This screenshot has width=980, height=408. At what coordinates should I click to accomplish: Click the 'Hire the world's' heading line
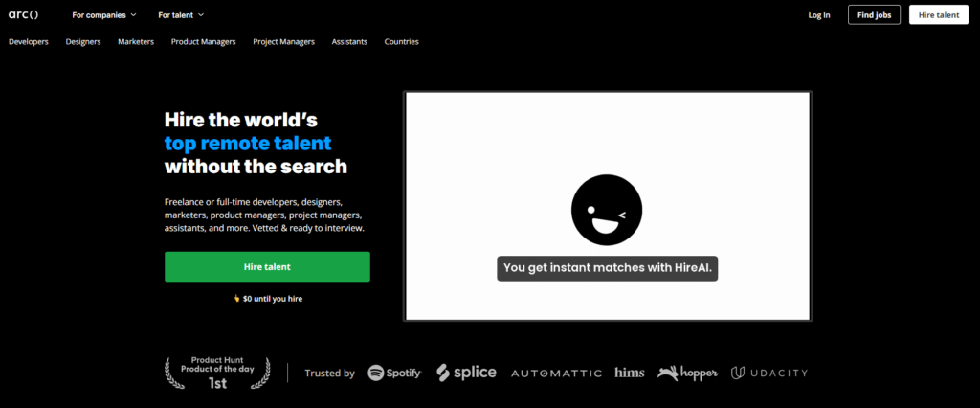(241, 120)
